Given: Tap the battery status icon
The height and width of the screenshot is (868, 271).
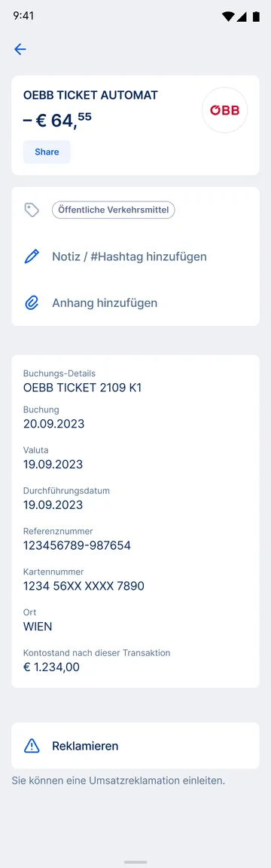Looking at the screenshot, I should point(256,17).
